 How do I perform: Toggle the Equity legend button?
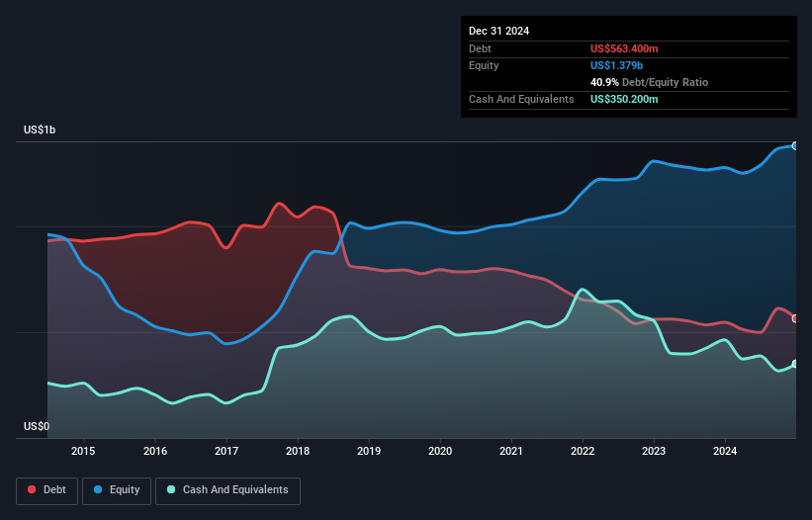117,490
